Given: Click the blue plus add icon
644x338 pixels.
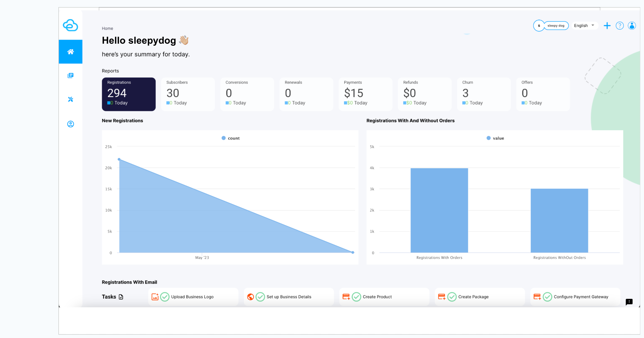Looking at the screenshot, I should [607, 26].
